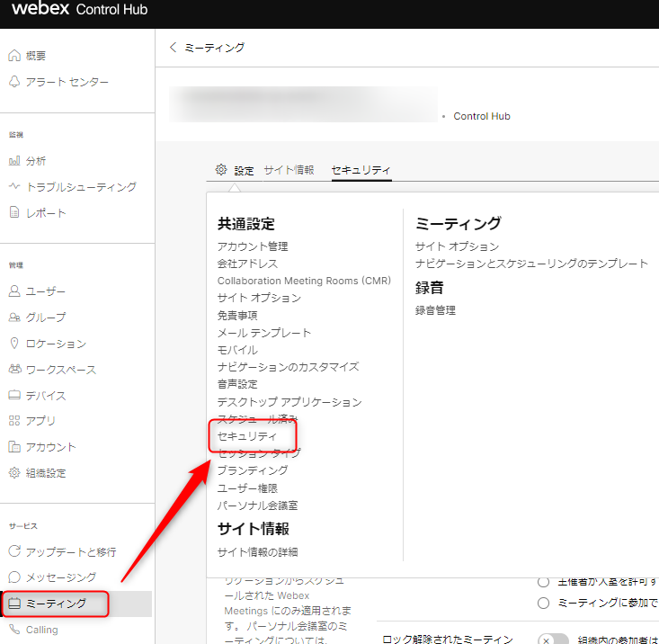
Task: Open 音声設定 link
Action: click(x=237, y=384)
